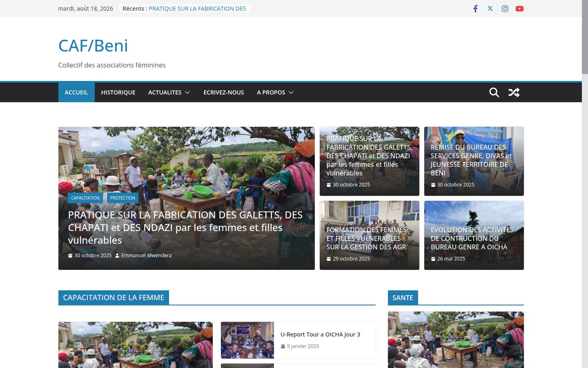Select the CAPACITATION category tag
Viewport: 588px width, 368px height.
[85, 198]
